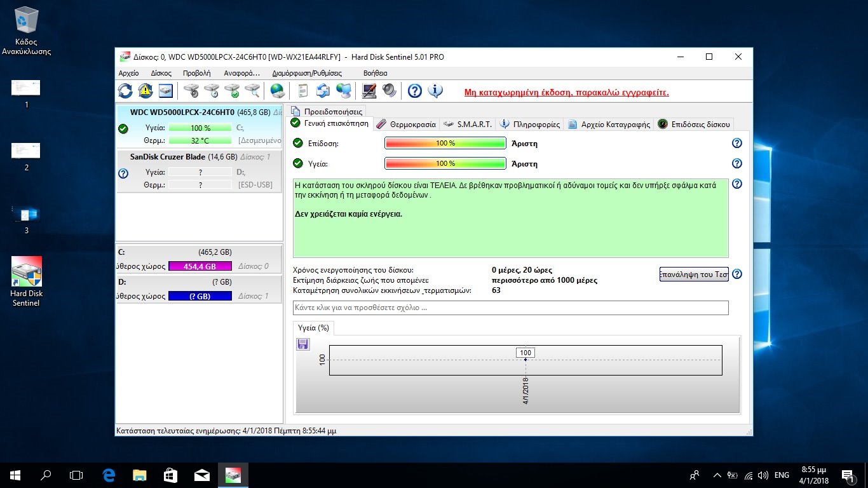Open the Κάδος Ανακύκλωσης desktop icon
Viewport: 868px width, 488px height.
click(27, 30)
